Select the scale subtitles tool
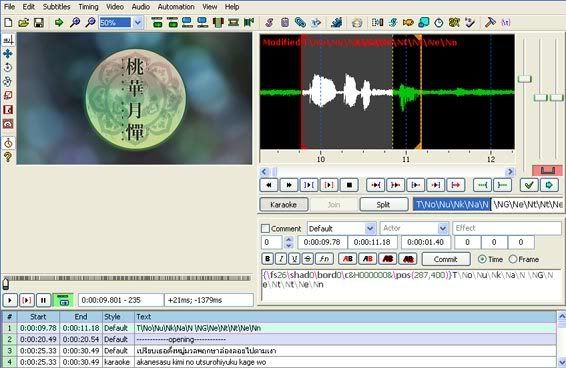Screen dimensions: 566x368 8,95
